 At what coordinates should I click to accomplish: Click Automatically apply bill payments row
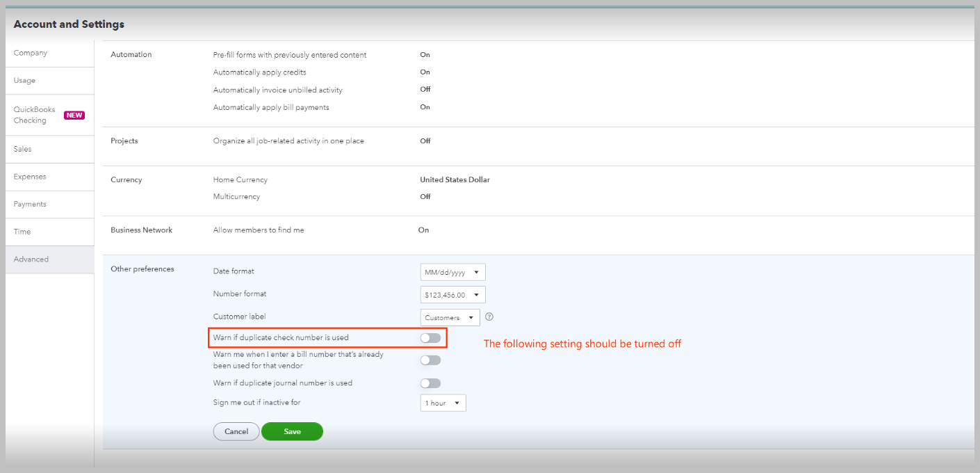point(271,107)
